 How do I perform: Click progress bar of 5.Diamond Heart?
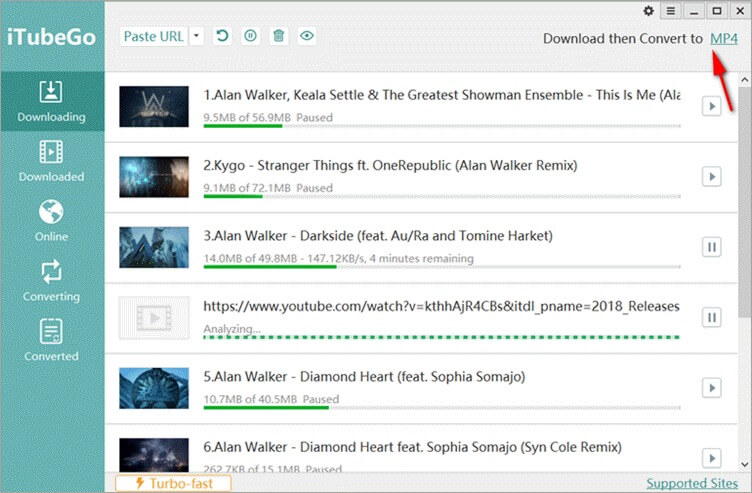442,408
